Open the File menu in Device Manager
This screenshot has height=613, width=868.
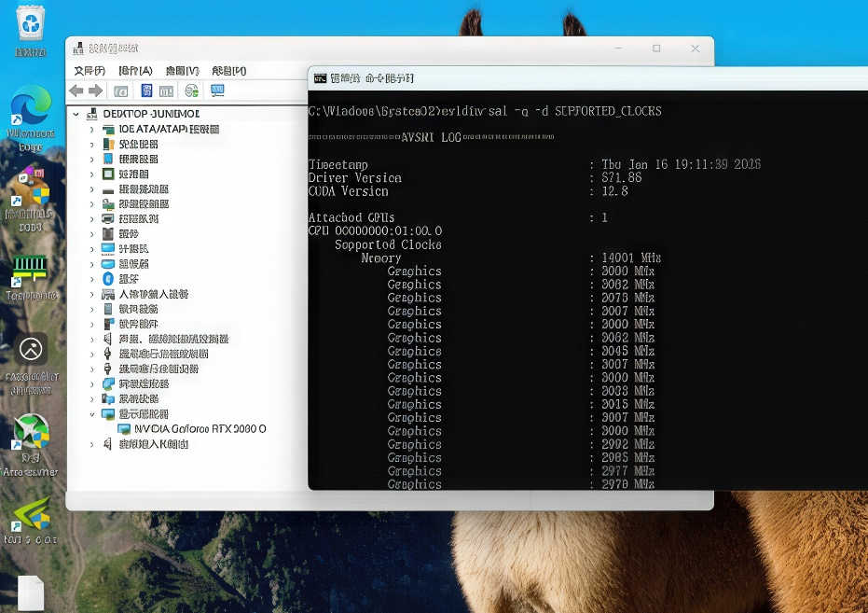(88, 70)
